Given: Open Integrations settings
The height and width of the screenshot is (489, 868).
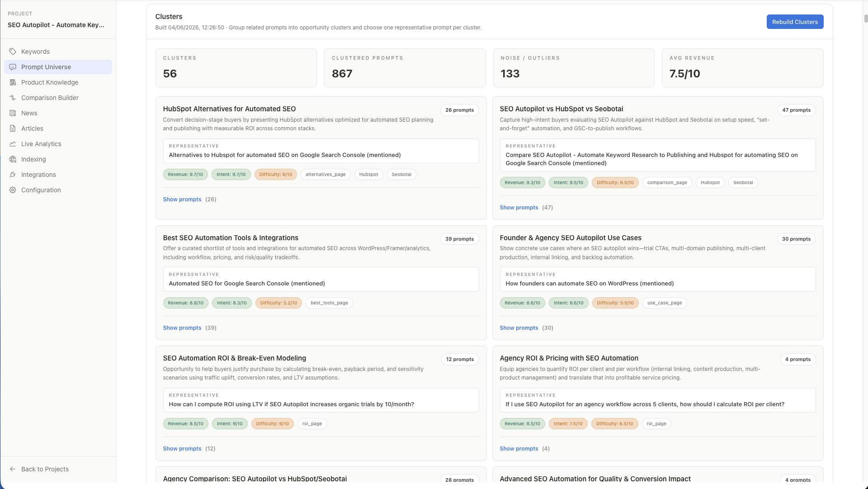Looking at the screenshot, I should [58, 175].
